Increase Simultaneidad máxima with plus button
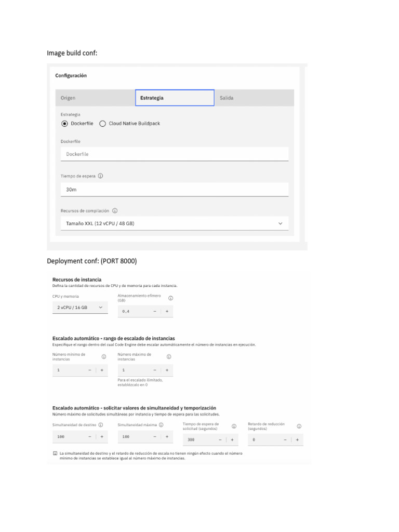 coord(167,436)
